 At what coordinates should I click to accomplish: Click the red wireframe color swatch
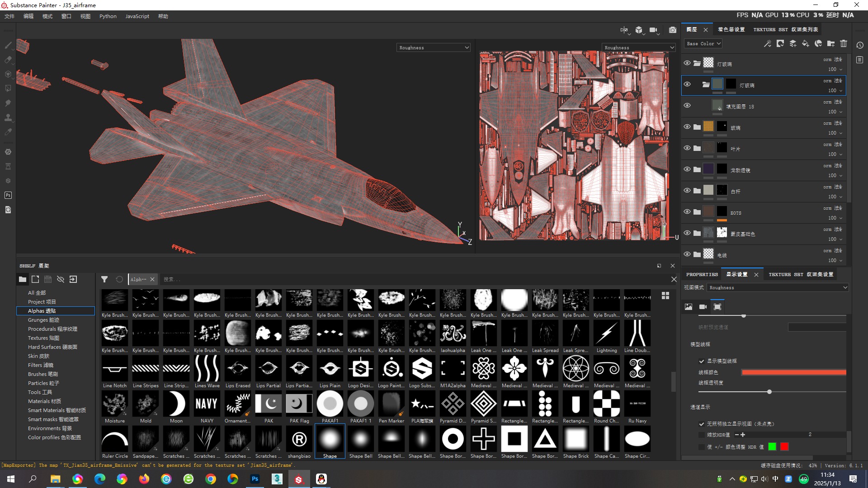click(793, 372)
